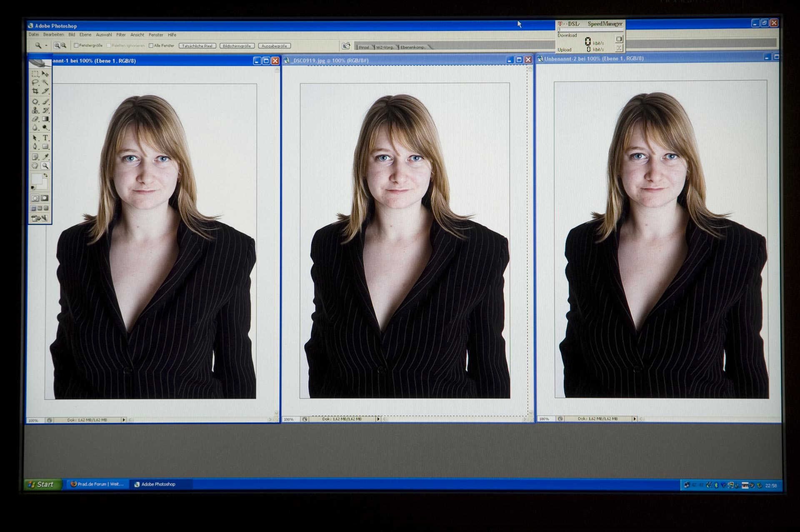800x532 pixels.
Task: Select the Hand tool
Action: pos(35,166)
